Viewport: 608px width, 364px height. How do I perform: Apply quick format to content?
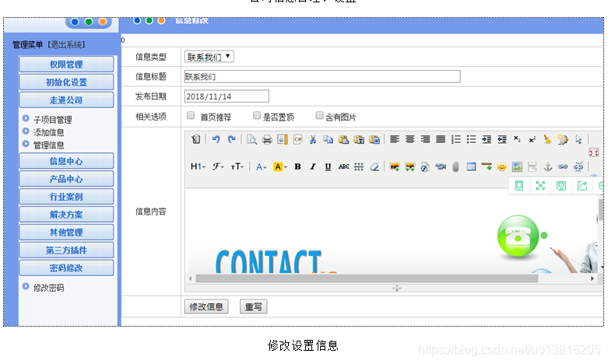point(563,139)
